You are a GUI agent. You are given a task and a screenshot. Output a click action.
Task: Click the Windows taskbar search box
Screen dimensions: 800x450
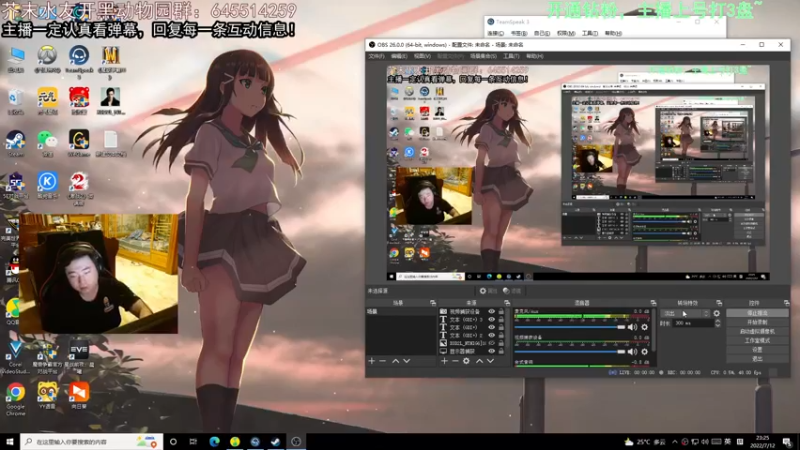tap(92, 442)
